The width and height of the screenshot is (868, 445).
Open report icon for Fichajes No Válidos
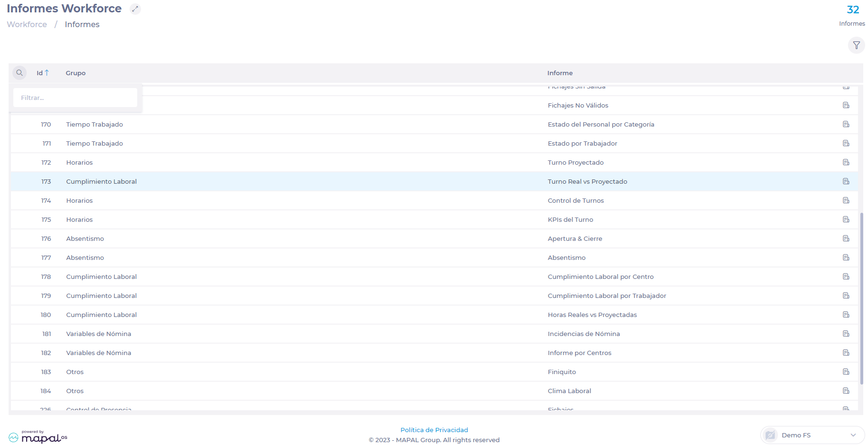846,105
